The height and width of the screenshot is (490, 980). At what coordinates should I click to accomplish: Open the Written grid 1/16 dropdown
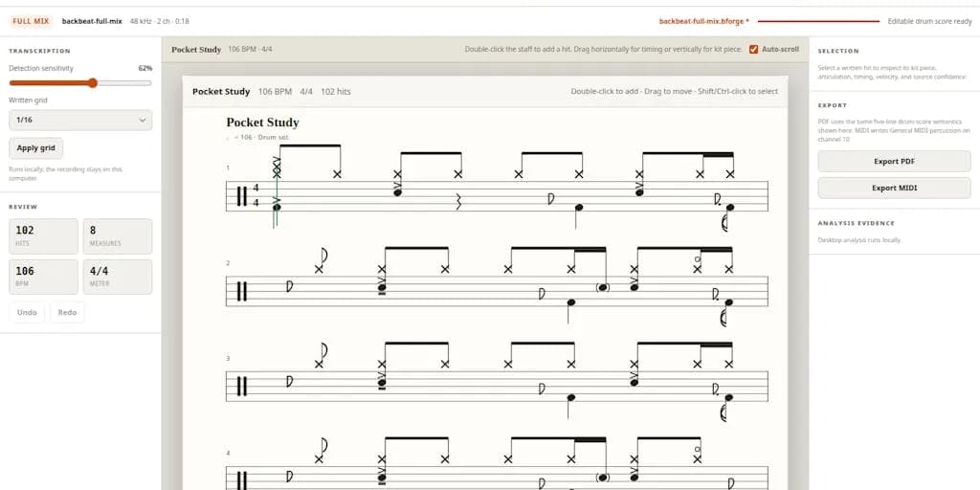[x=80, y=120]
